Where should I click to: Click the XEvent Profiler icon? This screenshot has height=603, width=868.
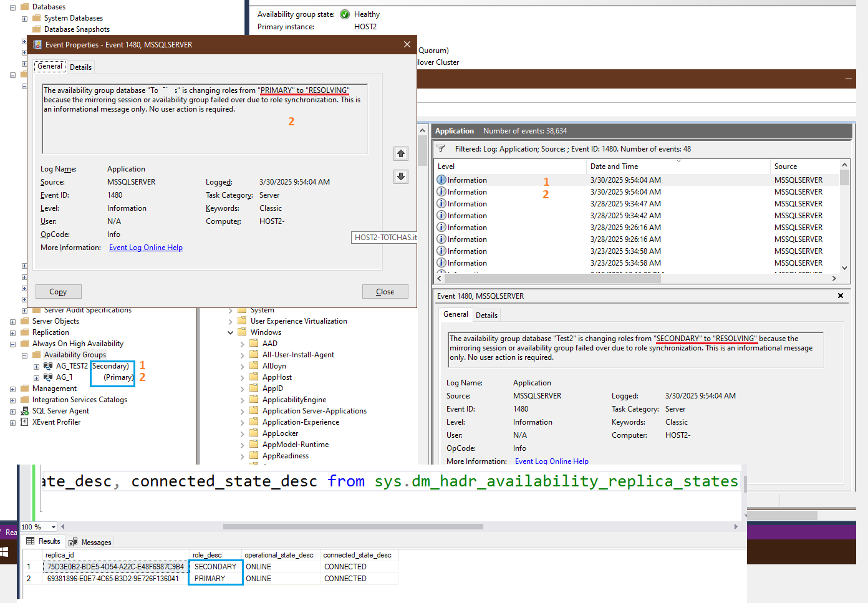click(25, 422)
